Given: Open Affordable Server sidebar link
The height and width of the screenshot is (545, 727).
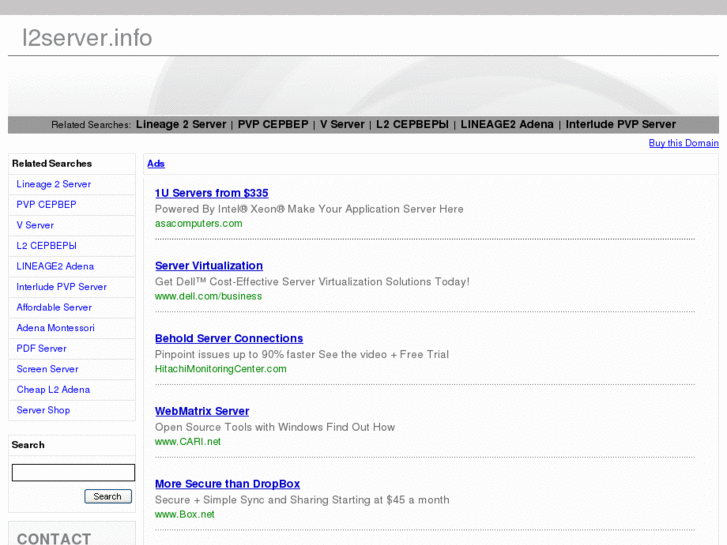Looking at the screenshot, I should point(54,307).
